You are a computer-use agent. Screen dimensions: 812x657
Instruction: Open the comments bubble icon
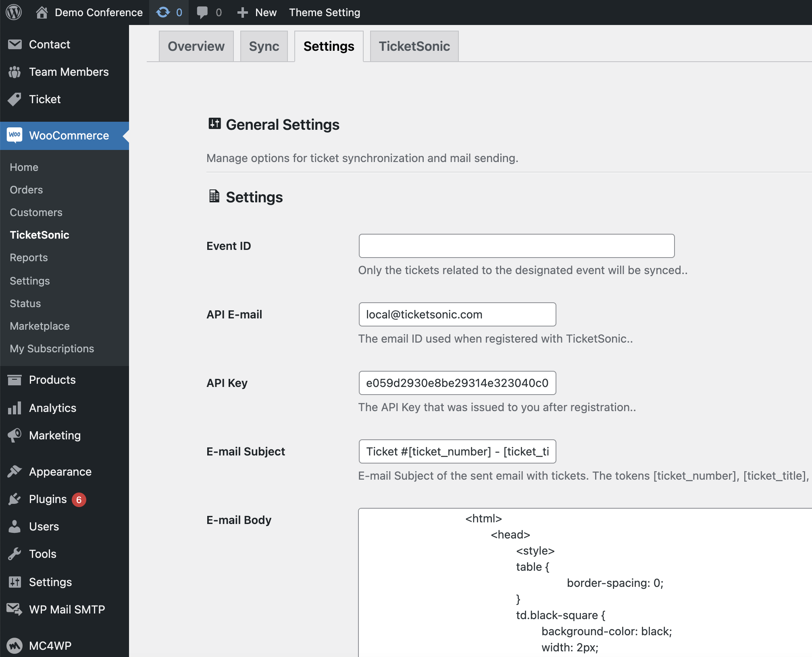tap(202, 12)
